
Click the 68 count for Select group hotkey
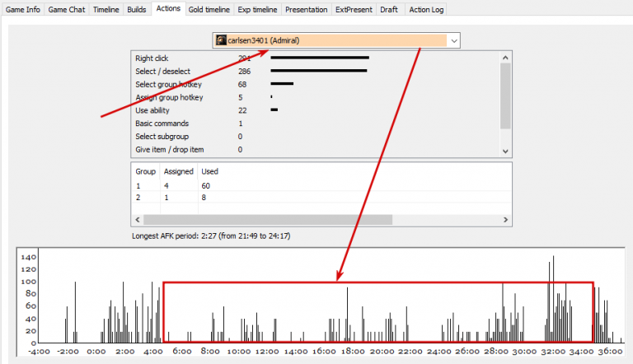click(242, 84)
